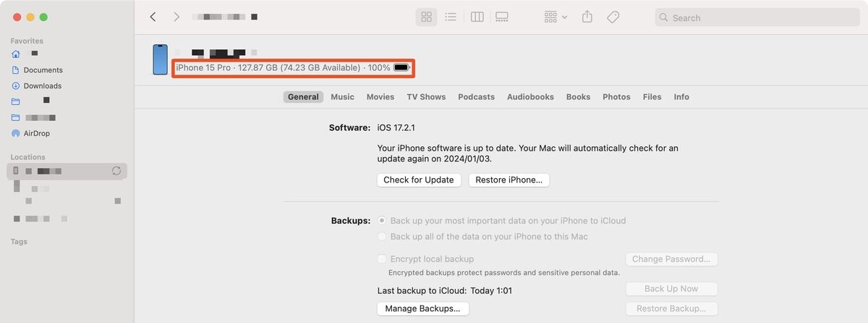Click Restore Backup... button
The image size is (868, 323).
point(671,309)
